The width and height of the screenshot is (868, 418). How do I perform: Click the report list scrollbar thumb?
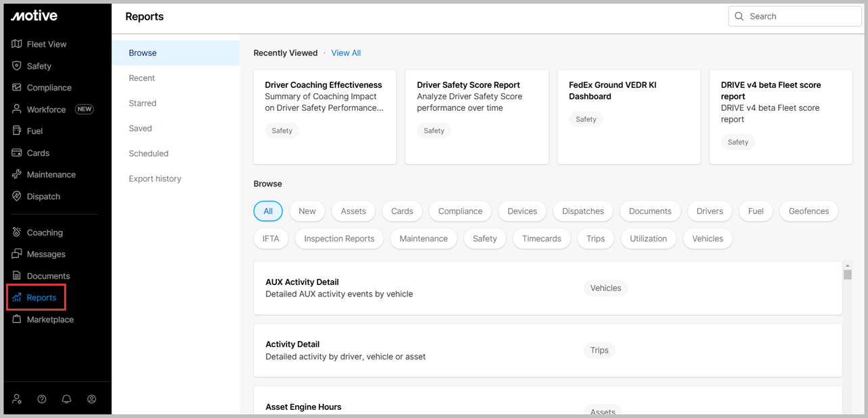tap(847, 273)
